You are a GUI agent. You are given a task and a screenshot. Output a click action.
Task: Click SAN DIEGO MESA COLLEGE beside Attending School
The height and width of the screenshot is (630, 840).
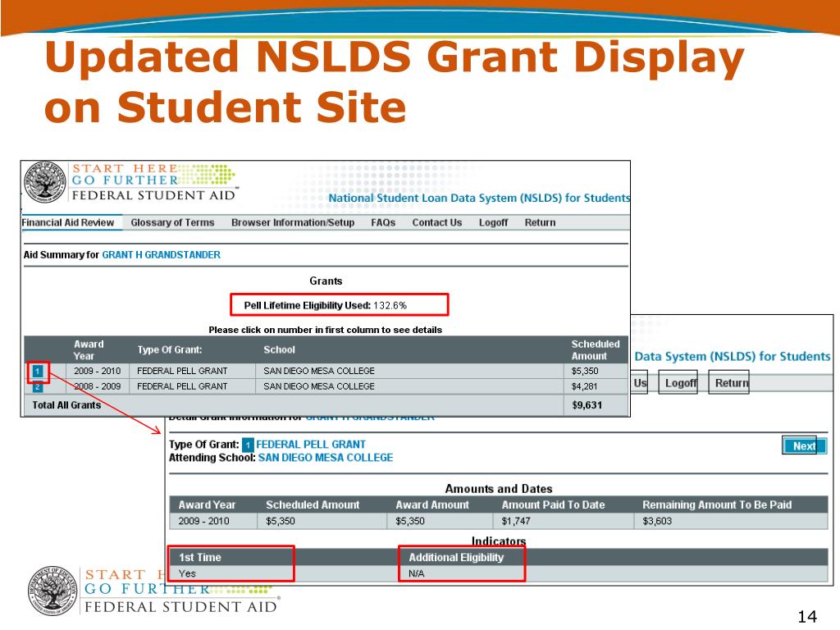(x=326, y=458)
